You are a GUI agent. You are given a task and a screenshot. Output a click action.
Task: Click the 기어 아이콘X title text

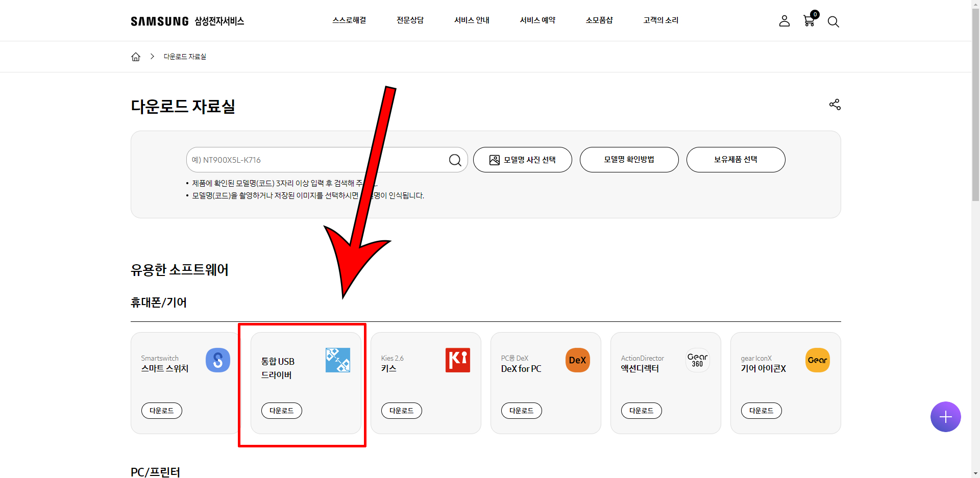tap(764, 368)
